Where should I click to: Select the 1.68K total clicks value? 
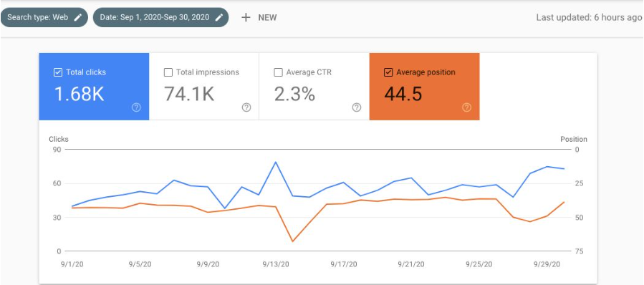[x=80, y=94]
